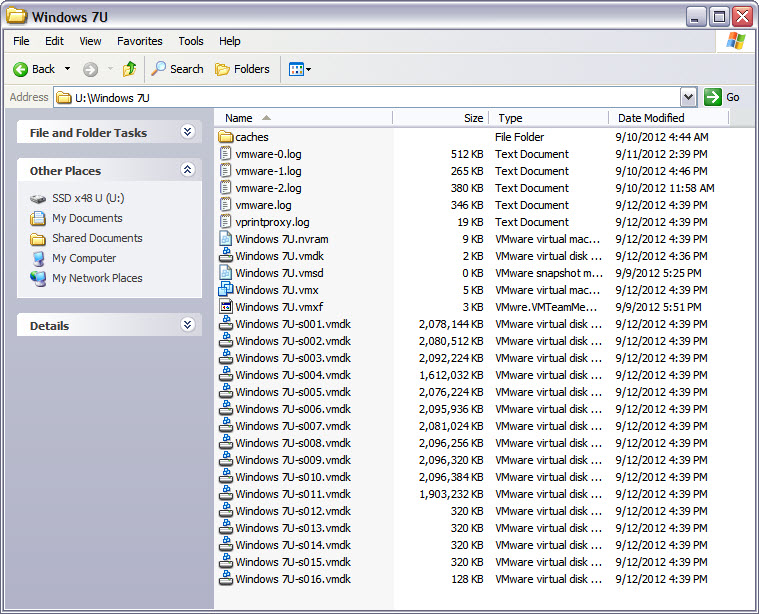Select the Windows 7U-s001.vmdk disk icon

click(x=226, y=323)
